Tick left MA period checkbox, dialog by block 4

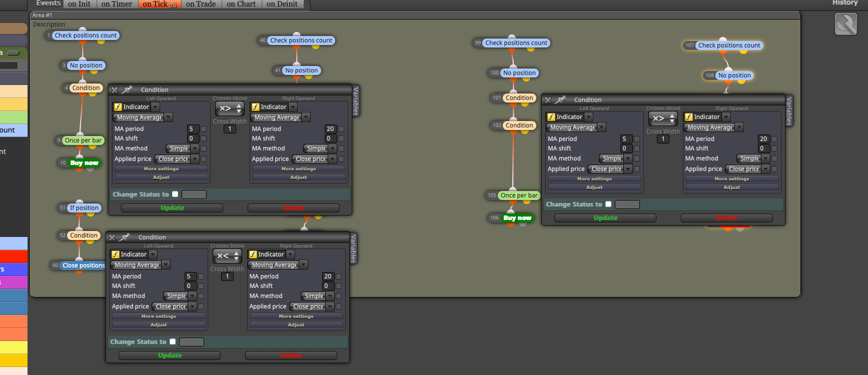point(204,129)
